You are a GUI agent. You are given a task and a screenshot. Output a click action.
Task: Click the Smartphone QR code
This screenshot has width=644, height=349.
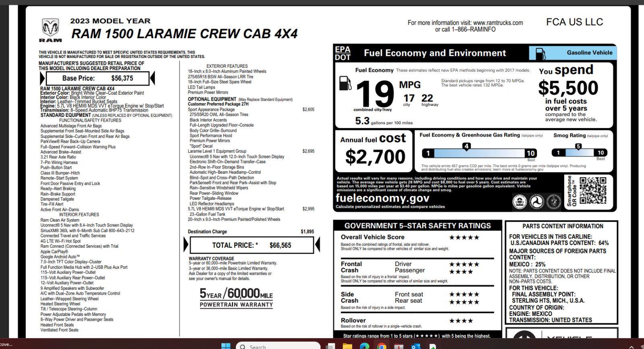(592, 190)
